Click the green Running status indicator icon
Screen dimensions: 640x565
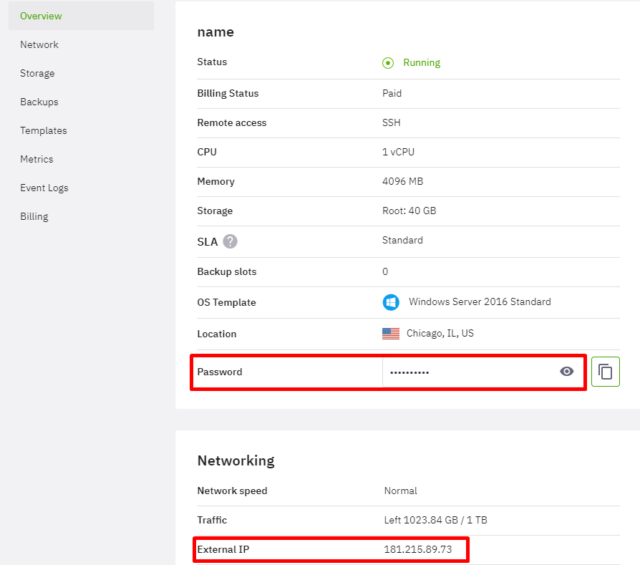pos(388,62)
